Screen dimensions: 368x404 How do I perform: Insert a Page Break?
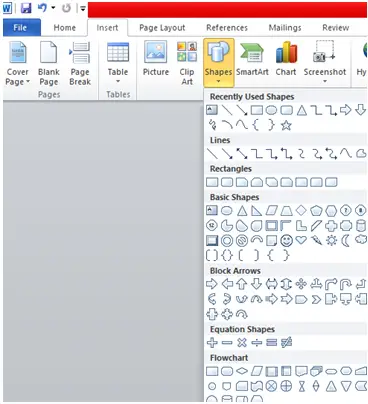80,63
